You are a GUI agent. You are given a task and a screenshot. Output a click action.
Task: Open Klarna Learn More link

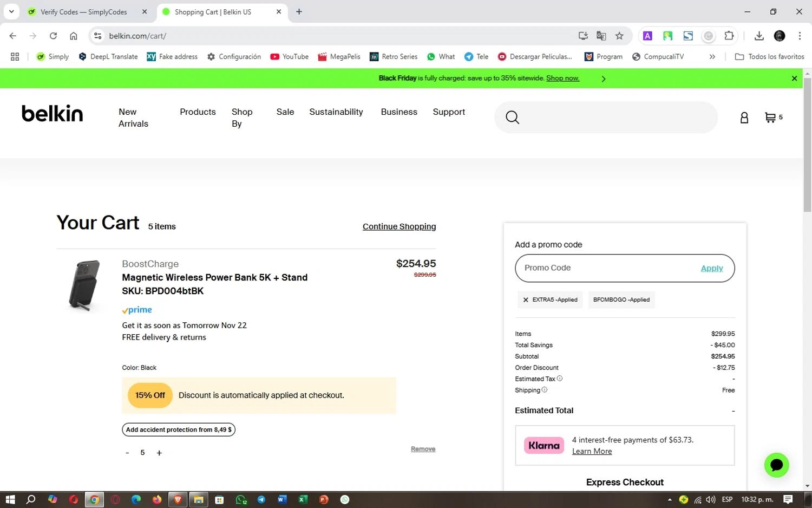coord(592,451)
